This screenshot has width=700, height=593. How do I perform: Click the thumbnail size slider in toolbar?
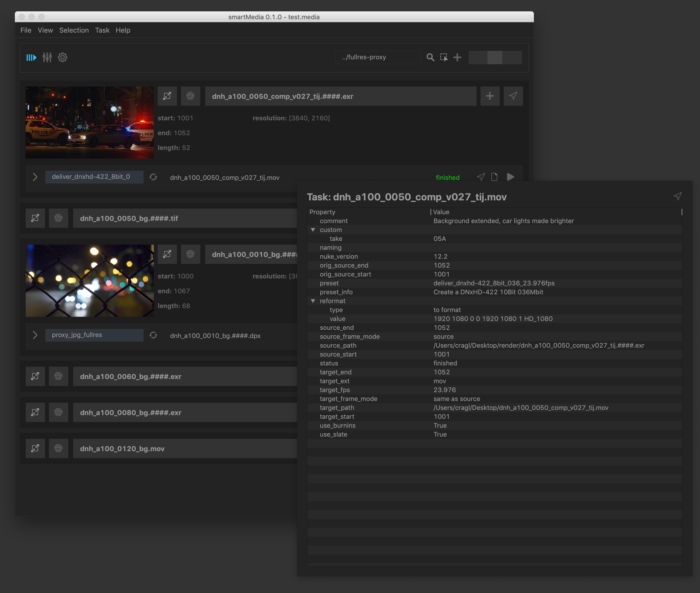coord(495,58)
